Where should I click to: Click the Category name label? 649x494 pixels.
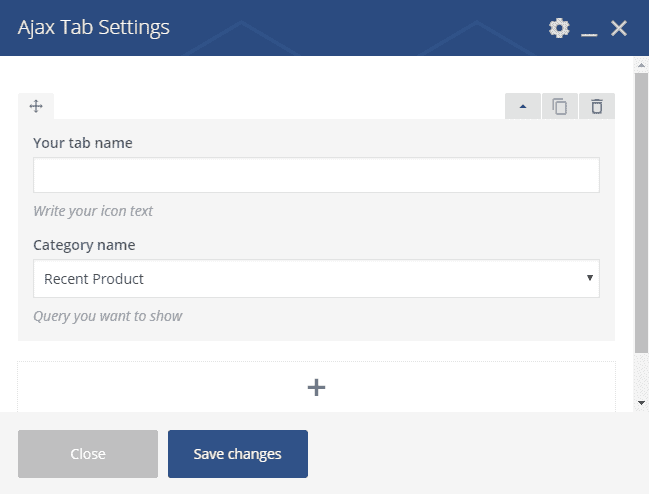point(84,245)
